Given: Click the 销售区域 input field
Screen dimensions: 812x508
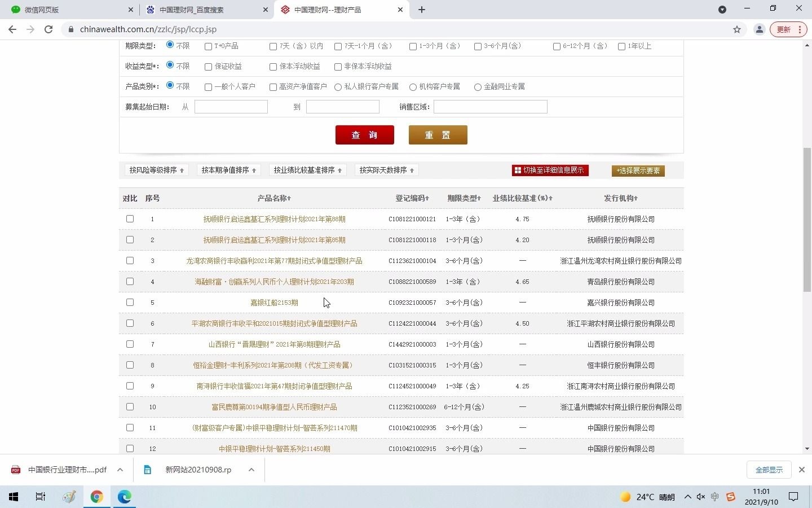Looking at the screenshot, I should tap(491, 107).
